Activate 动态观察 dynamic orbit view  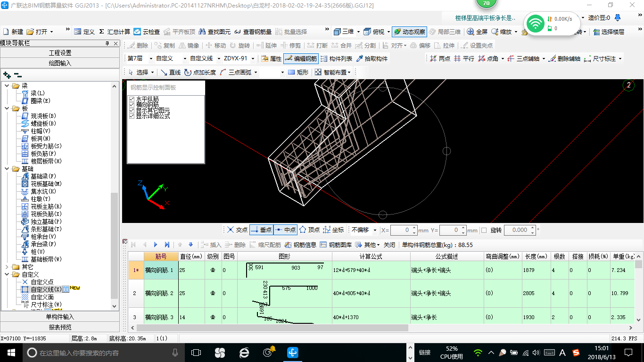[x=409, y=32]
